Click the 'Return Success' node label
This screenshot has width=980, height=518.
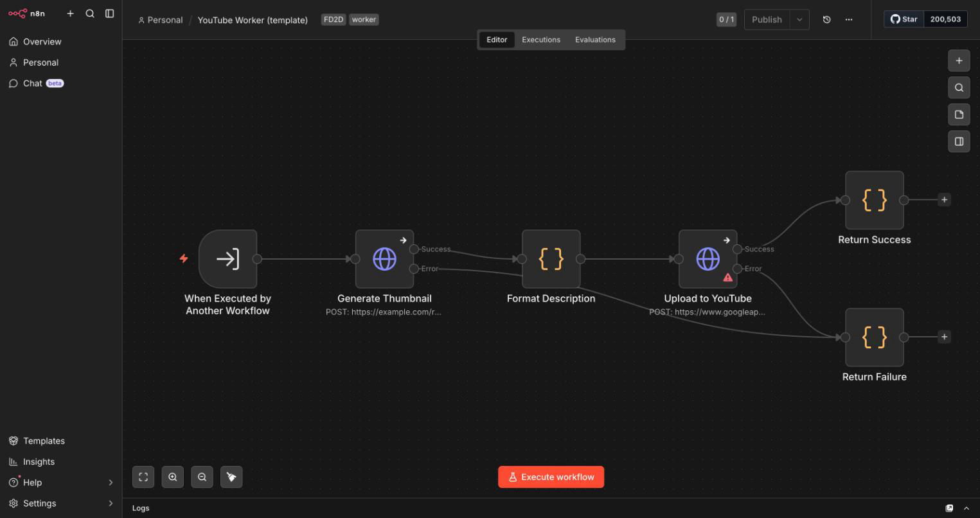pyautogui.click(x=874, y=240)
